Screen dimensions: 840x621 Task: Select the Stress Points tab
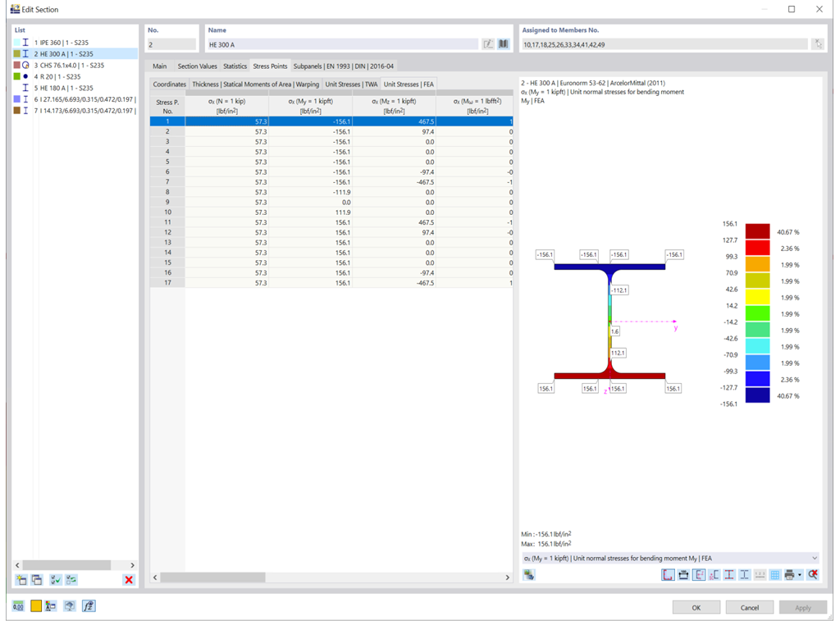click(270, 66)
